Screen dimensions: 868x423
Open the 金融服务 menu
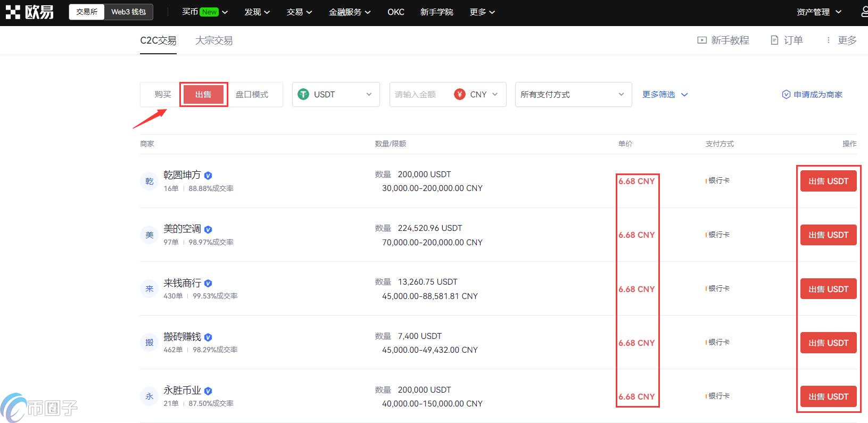(350, 12)
